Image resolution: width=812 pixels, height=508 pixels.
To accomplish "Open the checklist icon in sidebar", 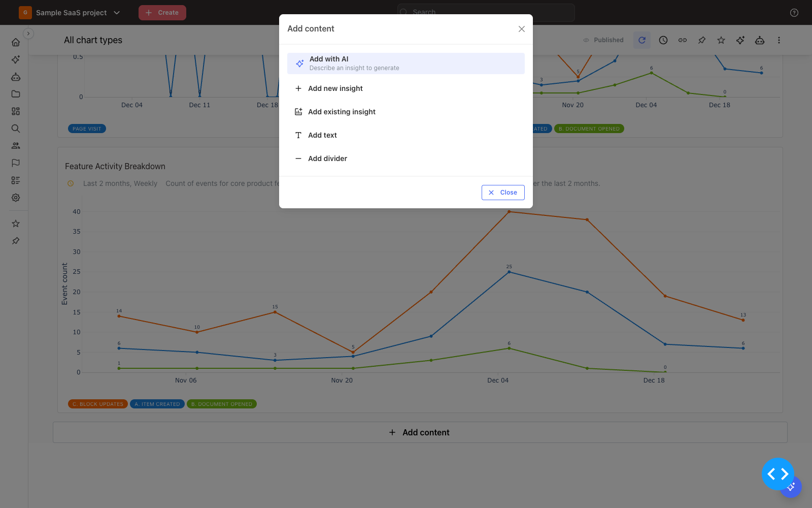I will click(16, 180).
